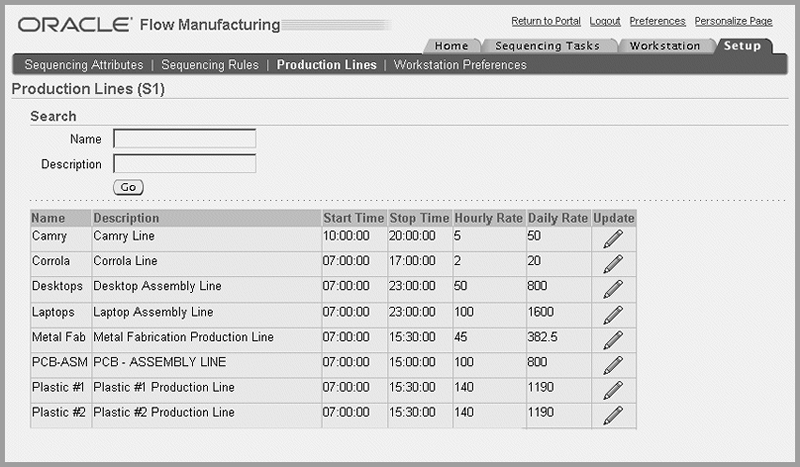Update Plastic #1 using its pencil icon
Image resolution: width=800 pixels, height=467 pixels.
(x=613, y=390)
